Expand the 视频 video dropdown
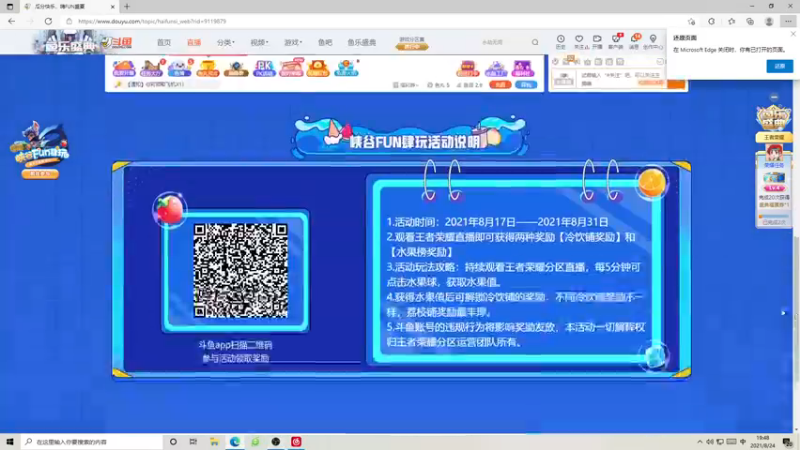 click(259, 42)
